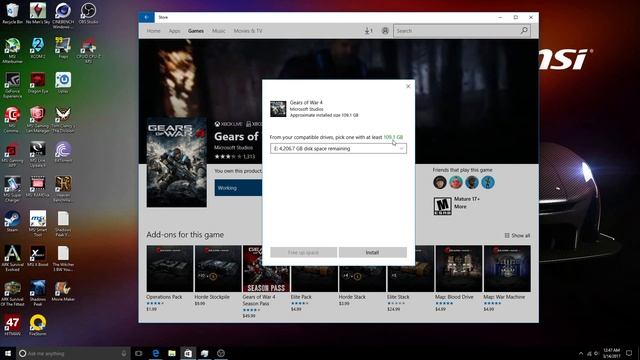
Task: Launch Tom Clancy's The Division shortcut
Action: (x=63, y=120)
